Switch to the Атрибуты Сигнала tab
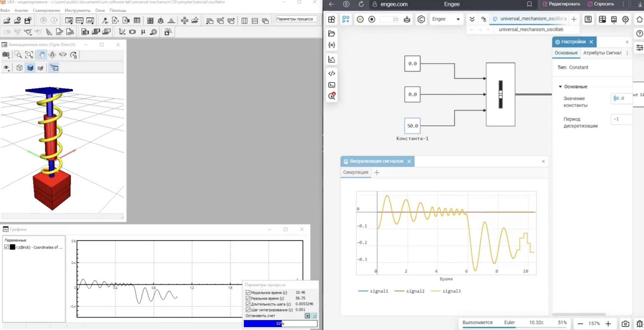 [x=602, y=53]
